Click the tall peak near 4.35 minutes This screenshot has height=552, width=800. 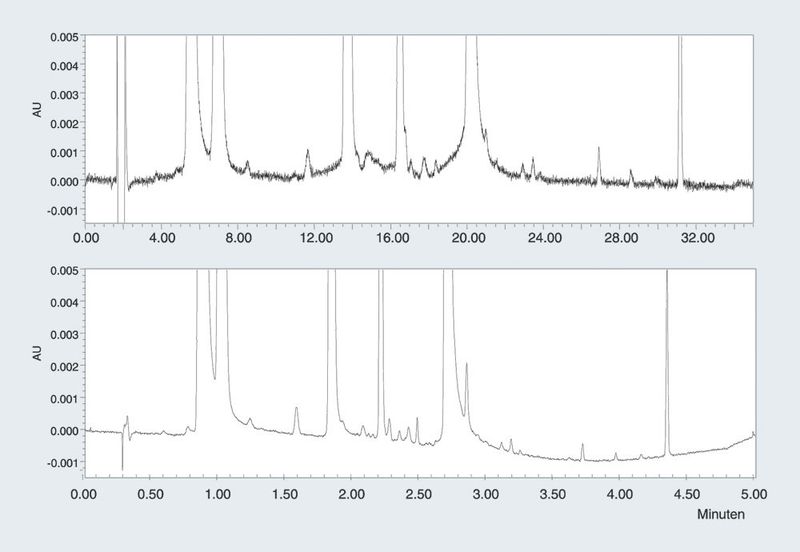(667, 362)
